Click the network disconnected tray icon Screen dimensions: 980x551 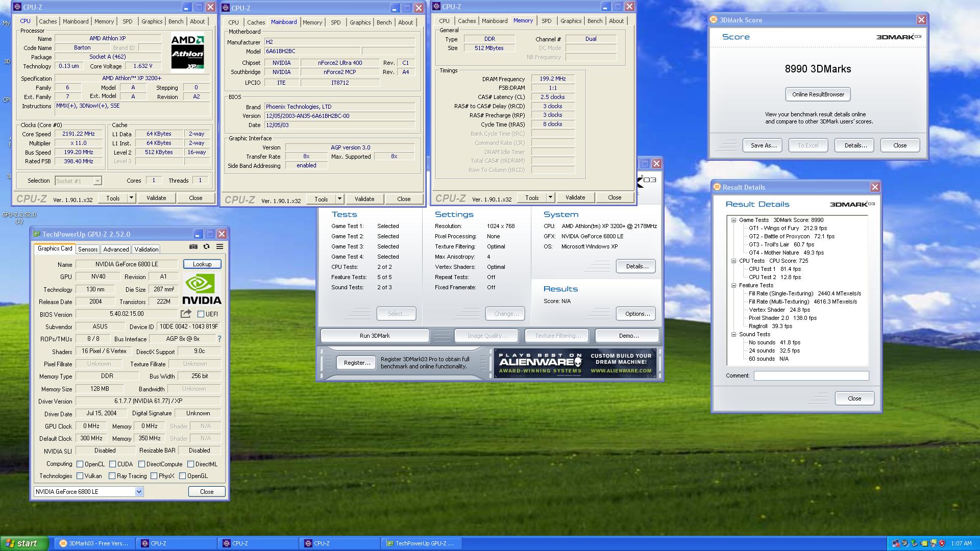pyautogui.click(x=896, y=543)
